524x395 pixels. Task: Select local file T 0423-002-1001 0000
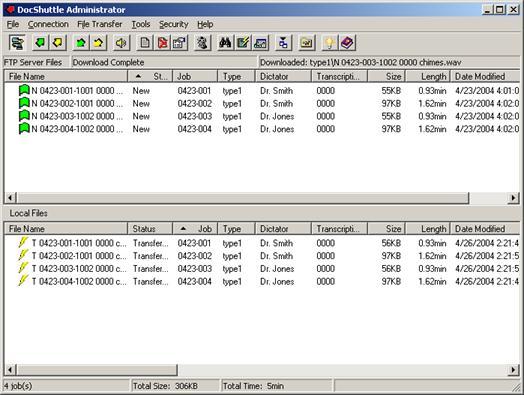(x=79, y=256)
